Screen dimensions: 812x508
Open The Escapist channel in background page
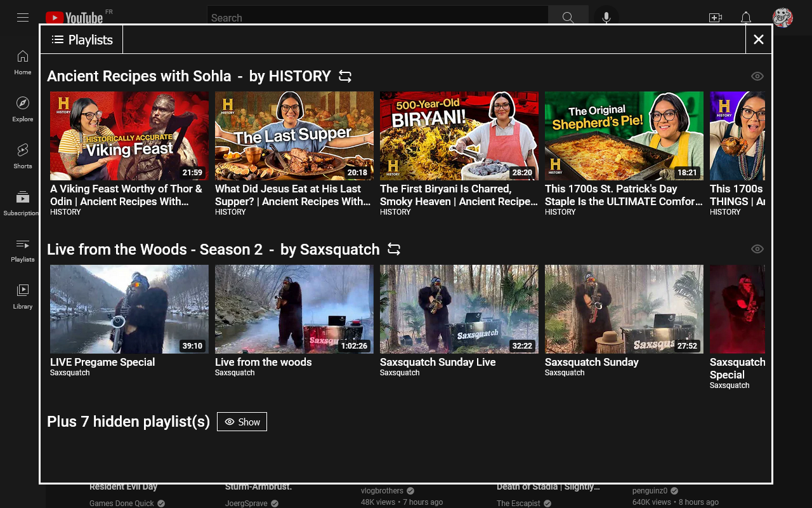[518, 503]
